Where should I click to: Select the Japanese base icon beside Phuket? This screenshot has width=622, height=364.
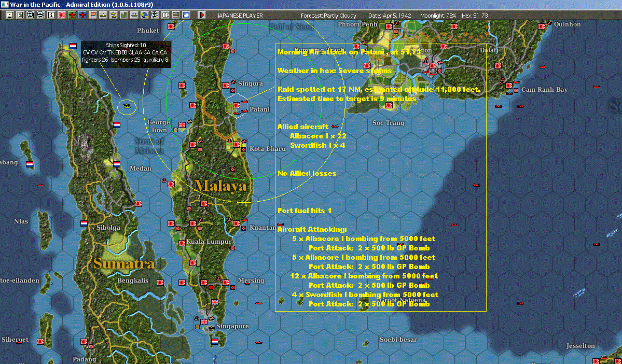click(171, 26)
